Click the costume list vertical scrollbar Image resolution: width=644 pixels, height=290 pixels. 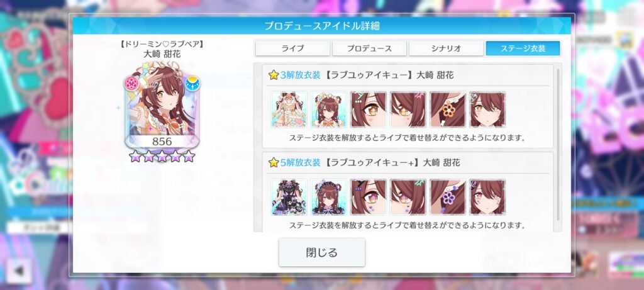point(558,144)
